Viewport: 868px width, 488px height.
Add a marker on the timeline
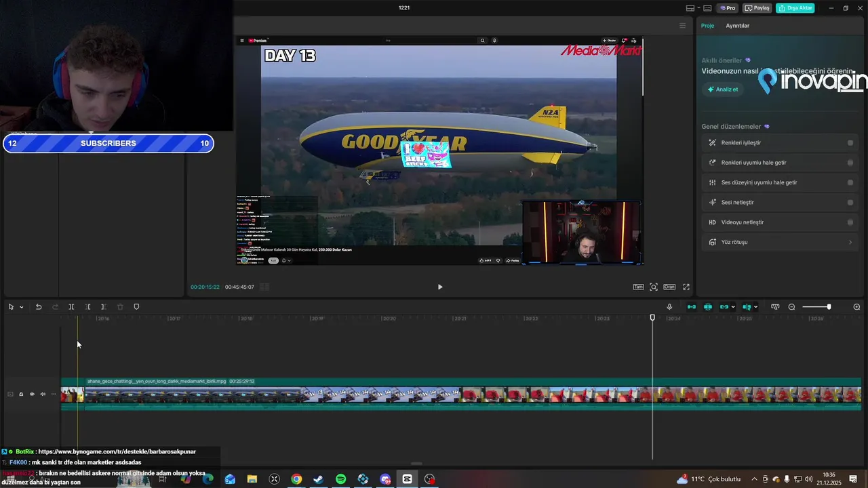click(136, 307)
